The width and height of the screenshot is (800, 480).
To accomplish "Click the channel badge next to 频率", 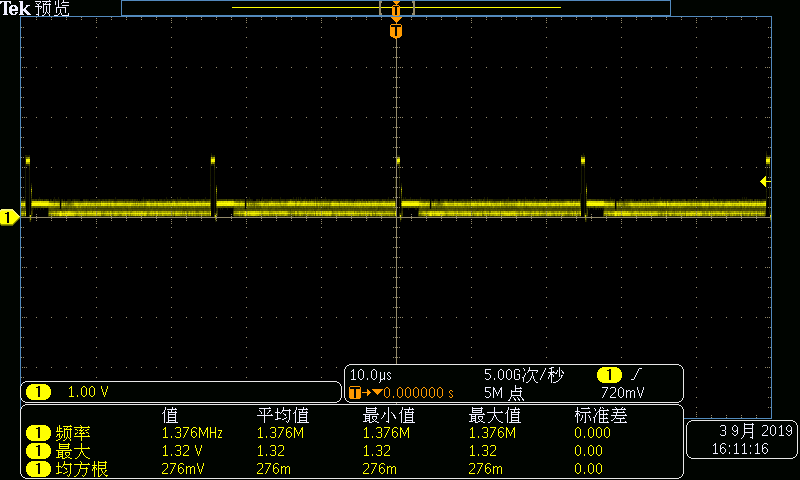I will [x=38, y=433].
